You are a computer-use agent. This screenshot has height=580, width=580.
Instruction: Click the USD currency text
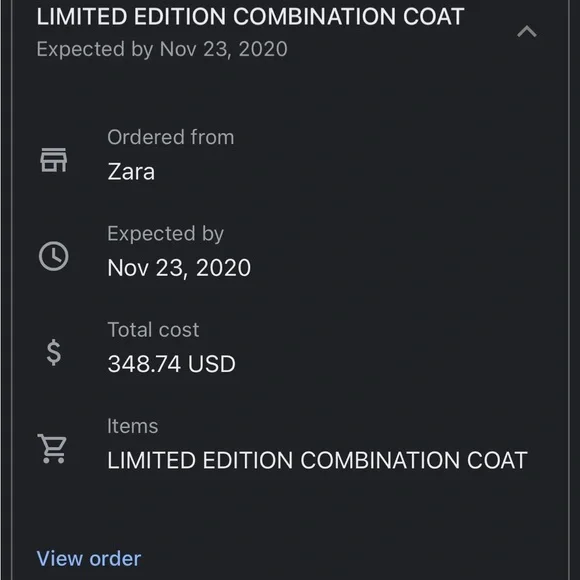(212, 364)
